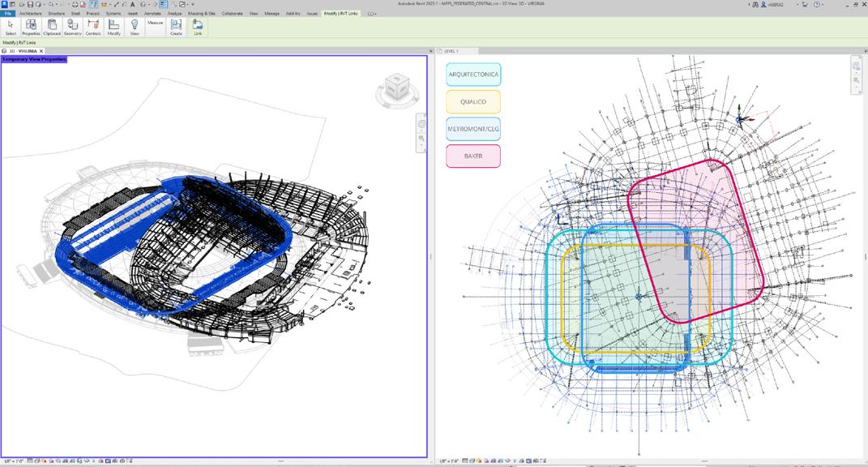868x467 pixels.
Task: Expand the Quick Access Toolbar customize arrow
Action: 193,4
